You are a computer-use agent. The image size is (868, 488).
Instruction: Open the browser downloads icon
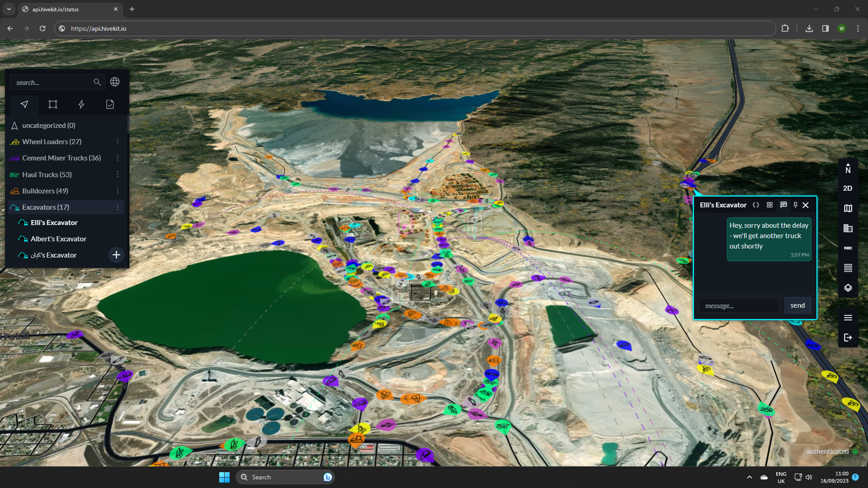pos(809,28)
